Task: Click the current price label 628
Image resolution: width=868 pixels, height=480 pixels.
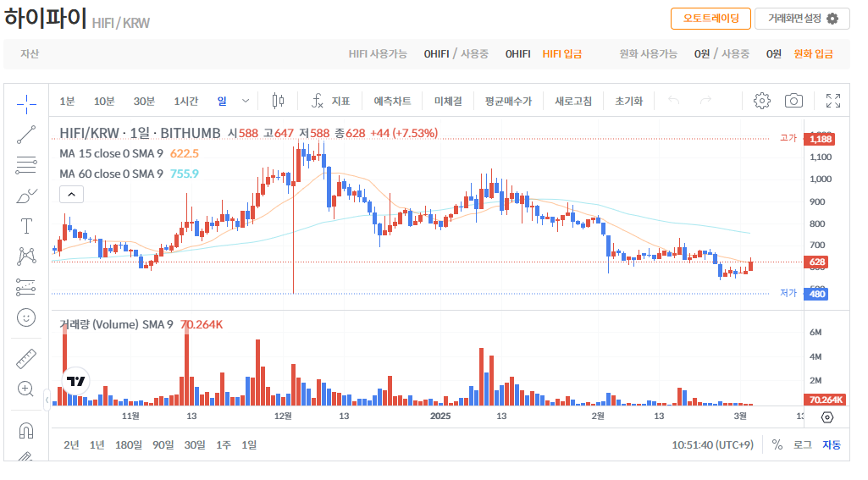Action: 817,262
